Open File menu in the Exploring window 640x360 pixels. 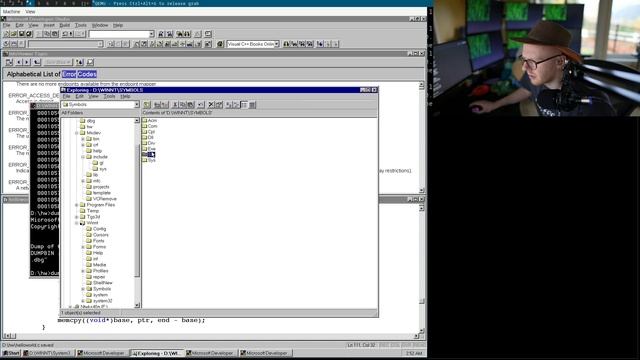point(67,96)
